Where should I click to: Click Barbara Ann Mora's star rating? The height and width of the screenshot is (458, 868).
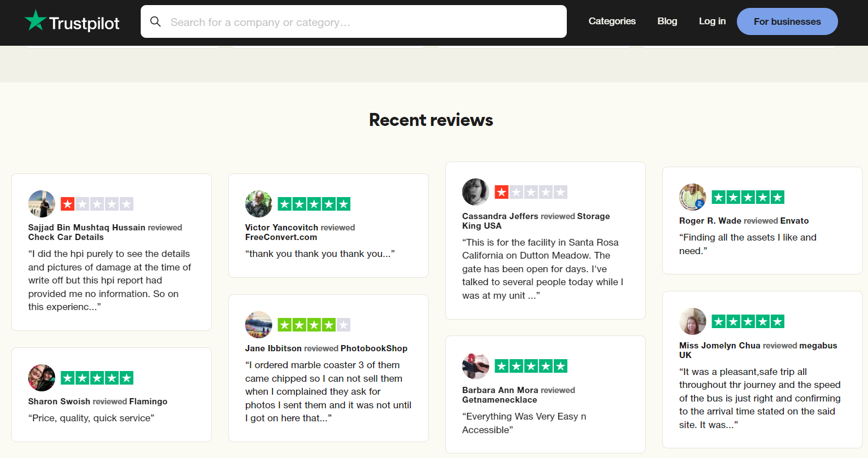pyautogui.click(x=531, y=366)
